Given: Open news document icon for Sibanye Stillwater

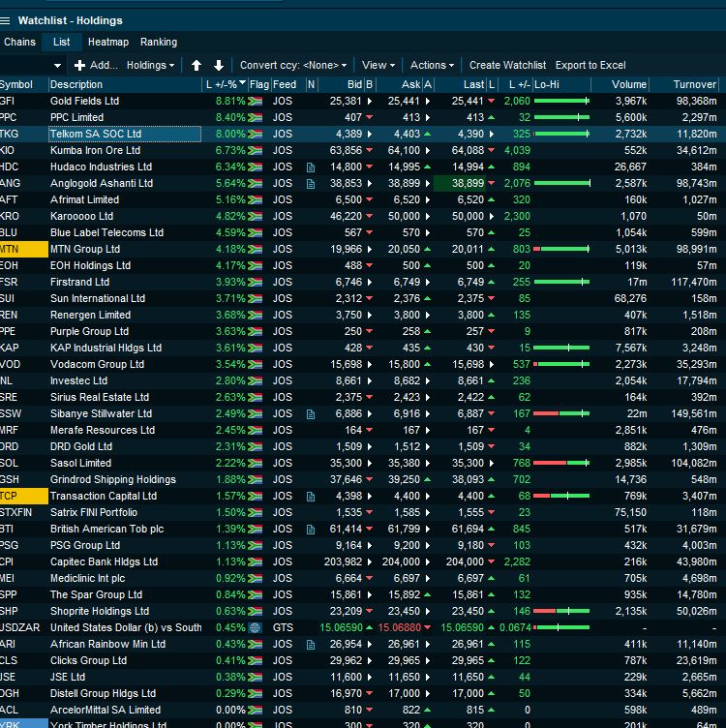Looking at the screenshot, I should (311, 414).
